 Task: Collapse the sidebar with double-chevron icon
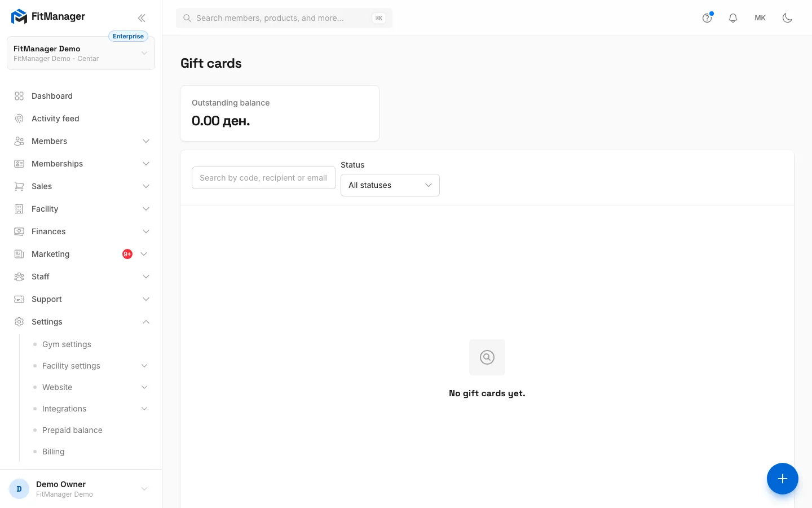142,18
